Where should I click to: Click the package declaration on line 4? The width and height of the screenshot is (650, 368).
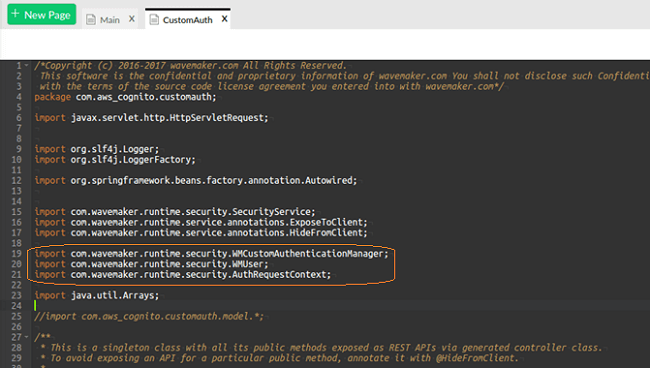pos(125,97)
